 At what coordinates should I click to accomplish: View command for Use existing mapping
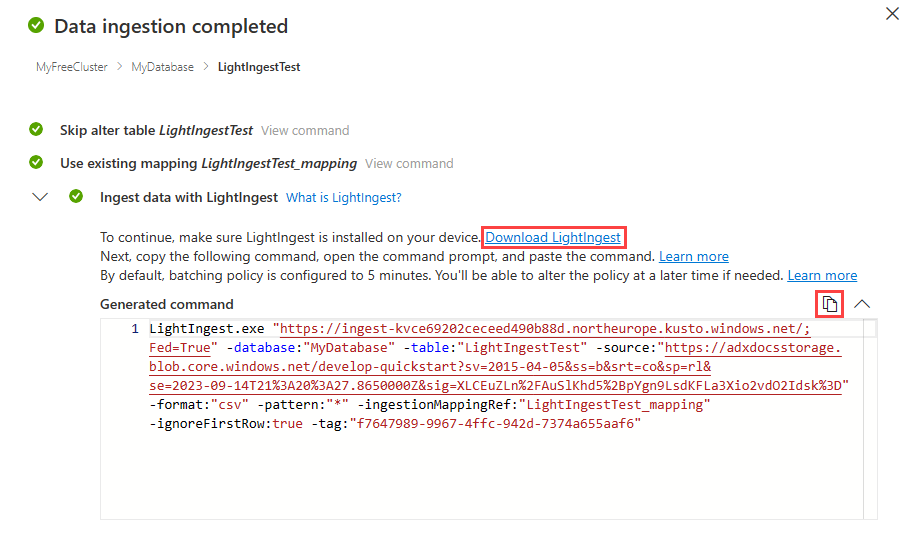(x=409, y=163)
